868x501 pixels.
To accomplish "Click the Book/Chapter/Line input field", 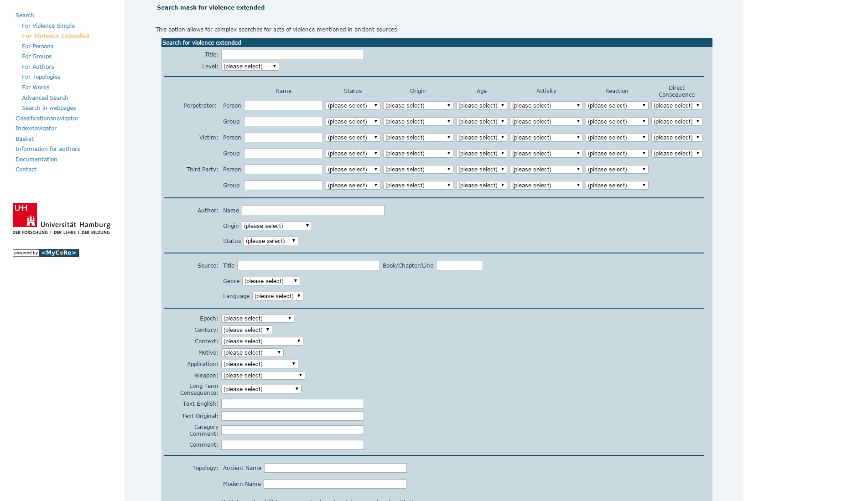I will tap(459, 266).
